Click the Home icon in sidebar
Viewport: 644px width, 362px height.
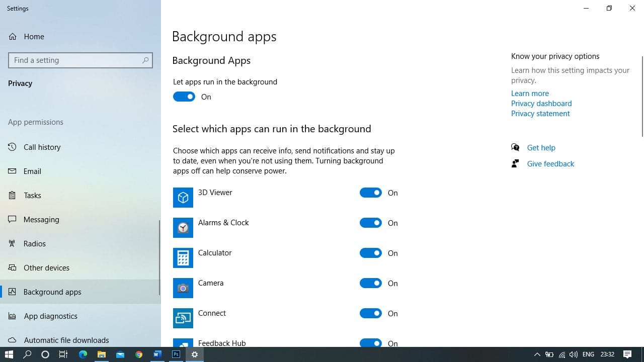pos(13,37)
